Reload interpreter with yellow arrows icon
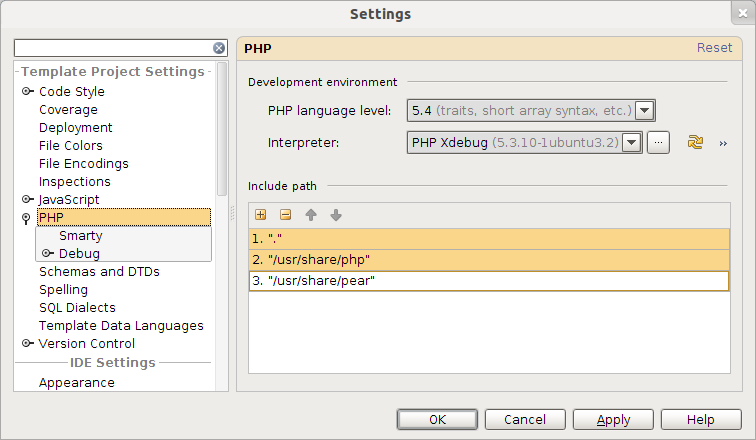The width and height of the screenshot is (756, 440). coord(695,142)
